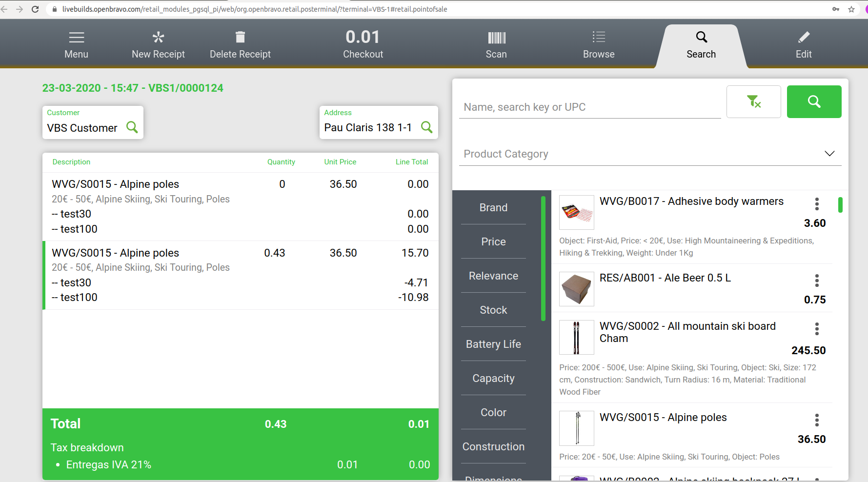This screenshot has width=868, height=482.
Task: Open options menu for Ale Beer 0.5 L
Action: coord(817,281)
